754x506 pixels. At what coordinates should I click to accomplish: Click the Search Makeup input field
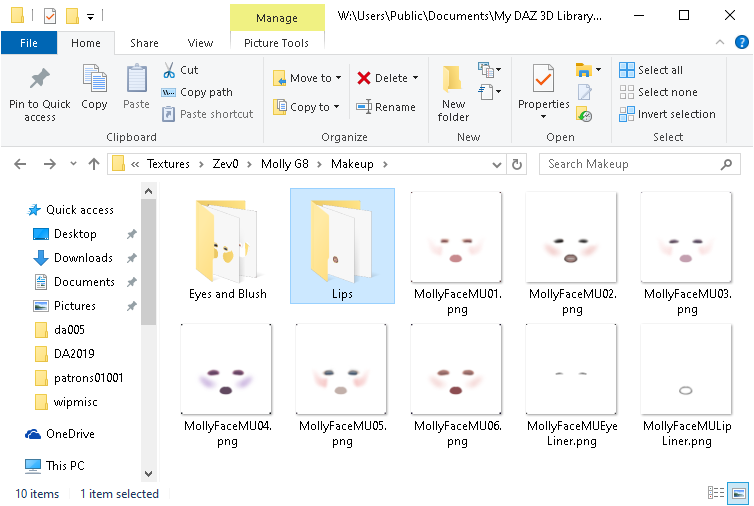pyautogui.click(x=638, y=164)
